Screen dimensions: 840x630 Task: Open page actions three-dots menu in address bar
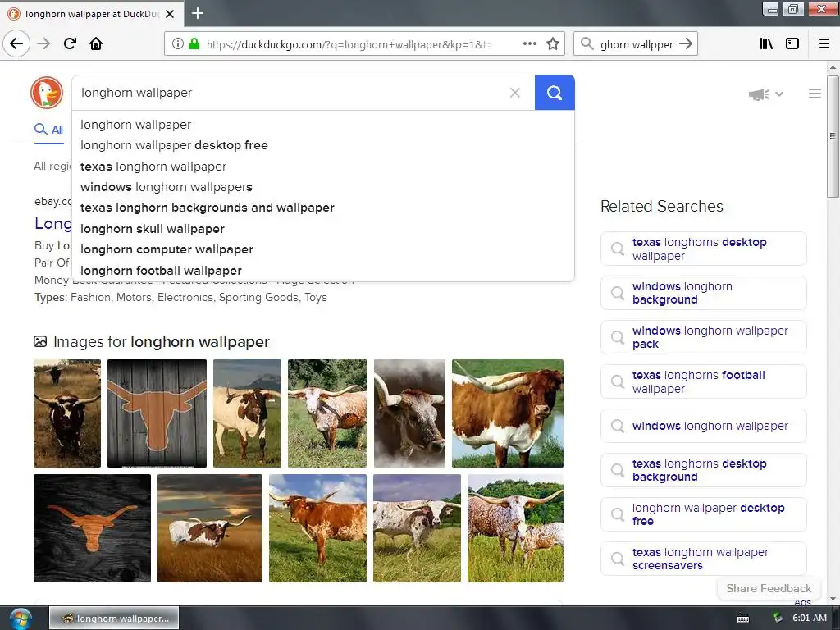529,44
